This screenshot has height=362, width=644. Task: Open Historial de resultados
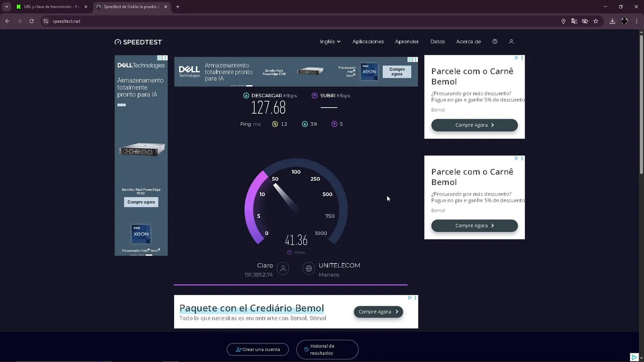pyautogui.click(x=328, y=349)
